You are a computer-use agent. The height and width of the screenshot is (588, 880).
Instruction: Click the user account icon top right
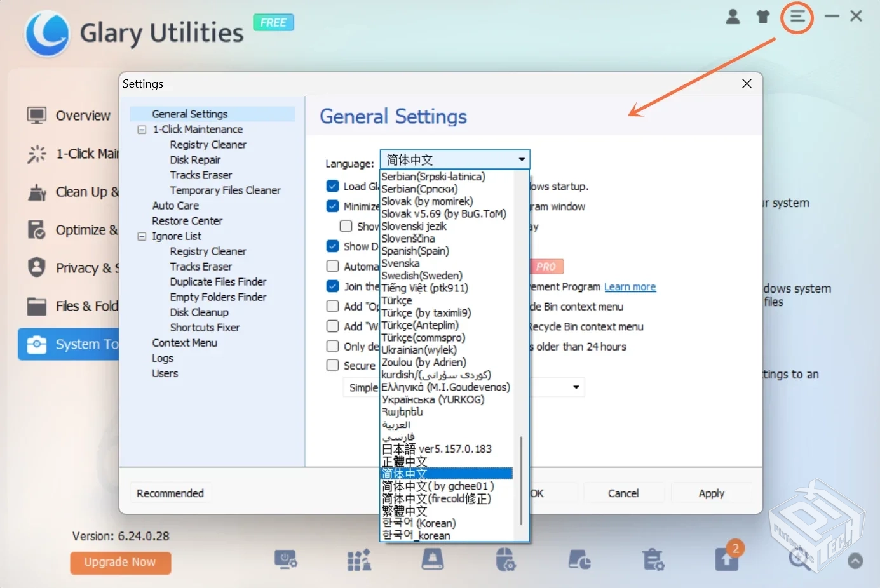click(x=733, y=17)
